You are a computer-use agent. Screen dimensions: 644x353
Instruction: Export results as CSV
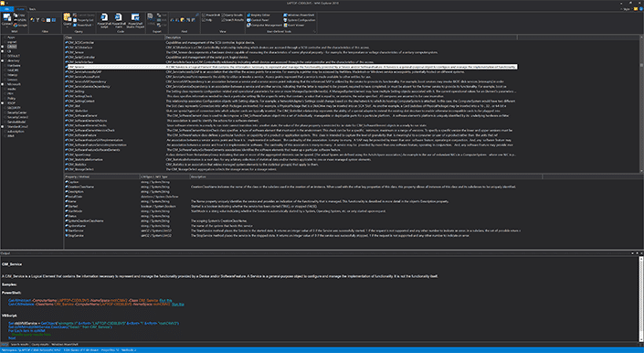[162, 25]
